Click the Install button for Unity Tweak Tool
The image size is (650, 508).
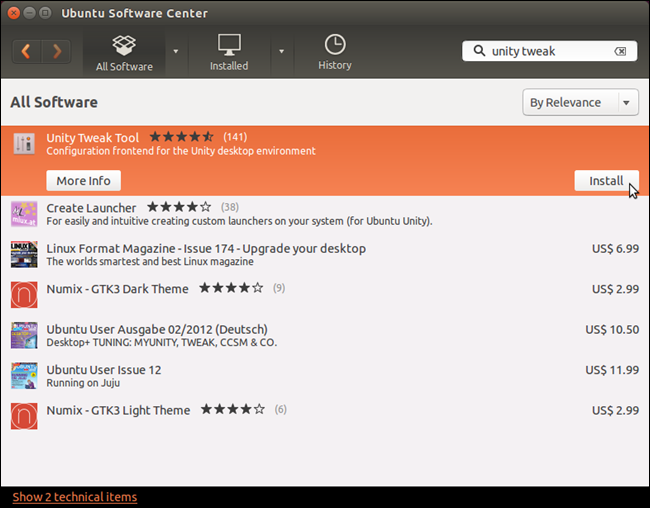coord(606,181)
